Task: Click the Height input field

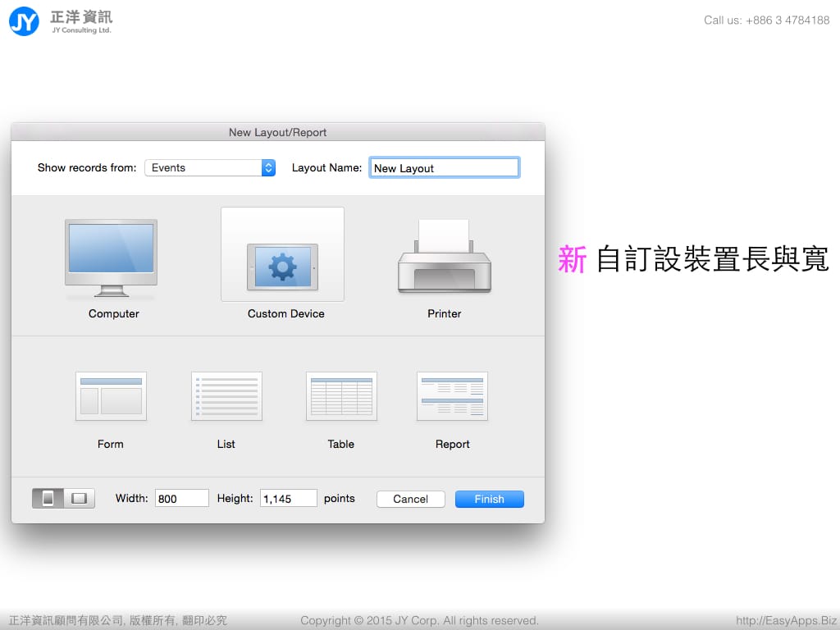Action: 288,498
